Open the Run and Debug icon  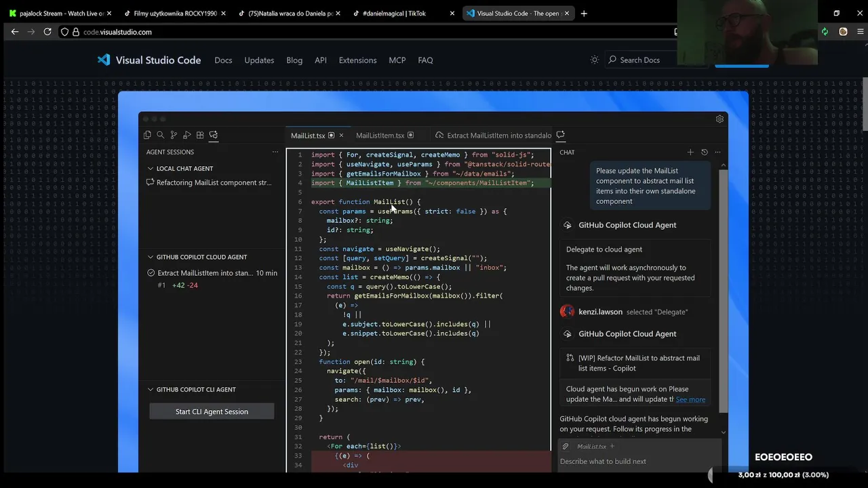tap(187, 135)
